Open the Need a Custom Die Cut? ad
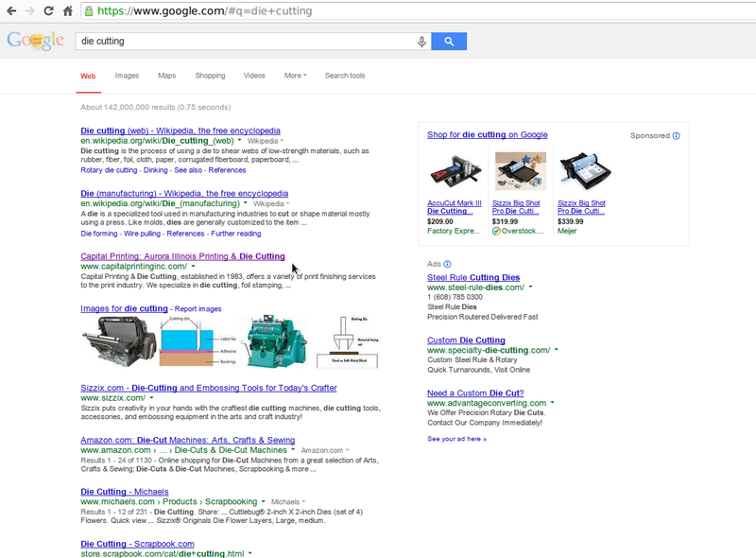Viewport: 756px width, 558px height. coord(475,393)
